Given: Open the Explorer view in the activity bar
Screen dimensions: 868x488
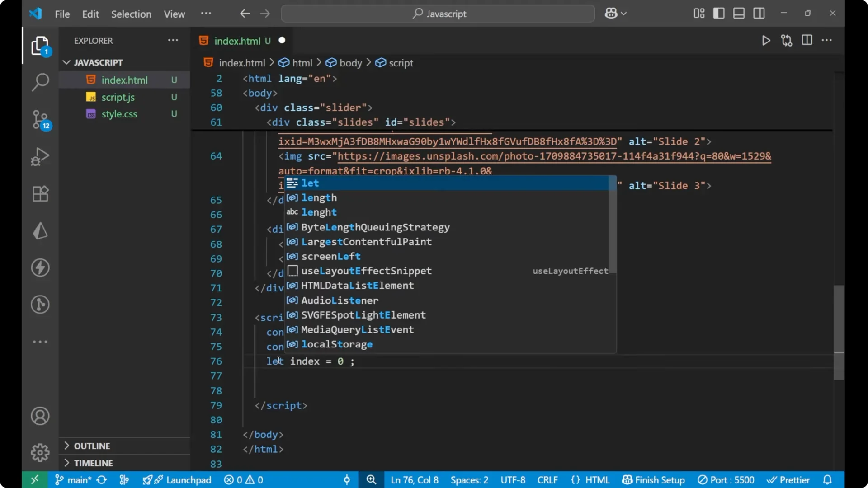Looking at the screenshot, I should pos(40,46).
